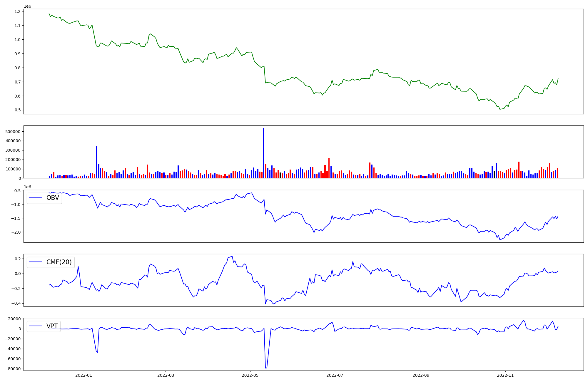Click the tall blue volume bar in January 2022

point(96,162)
